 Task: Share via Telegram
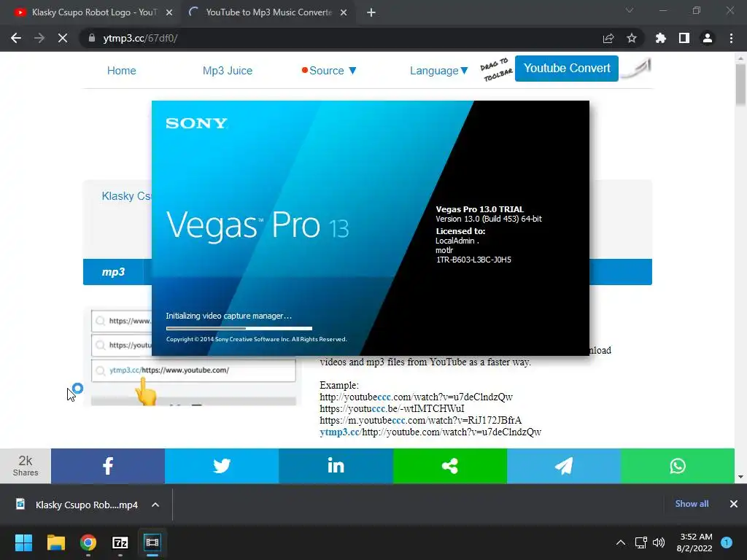pyautogui.click(x=564, y=466)
